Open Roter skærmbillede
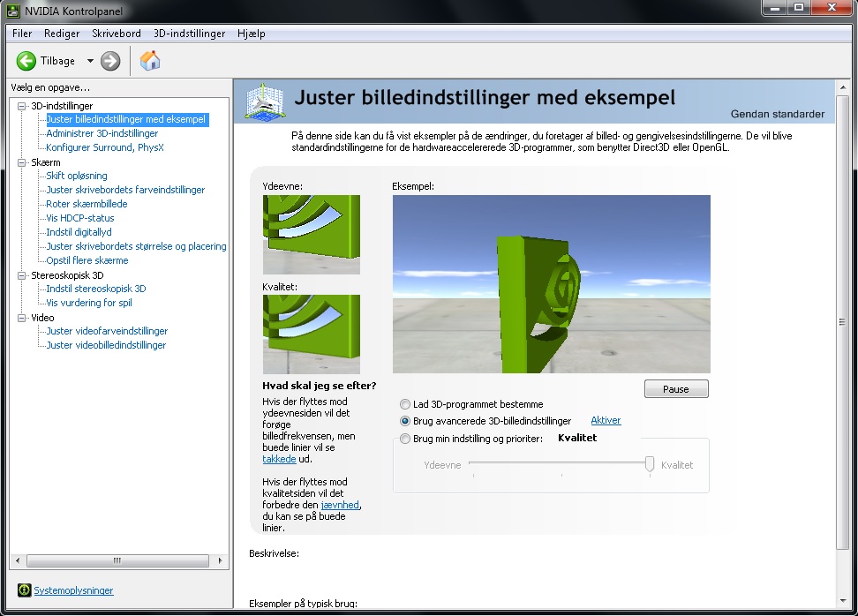858x616 pixels. point(87,204)
